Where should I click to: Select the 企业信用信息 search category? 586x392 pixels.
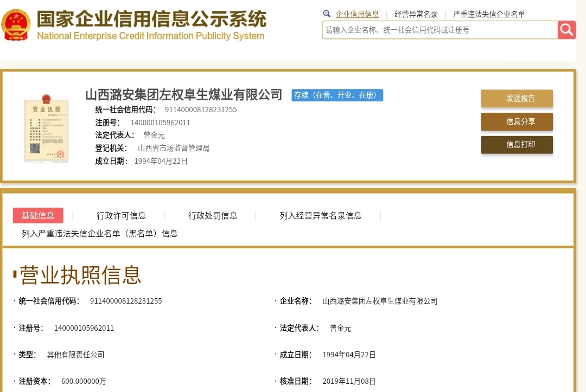click(357, 14)
